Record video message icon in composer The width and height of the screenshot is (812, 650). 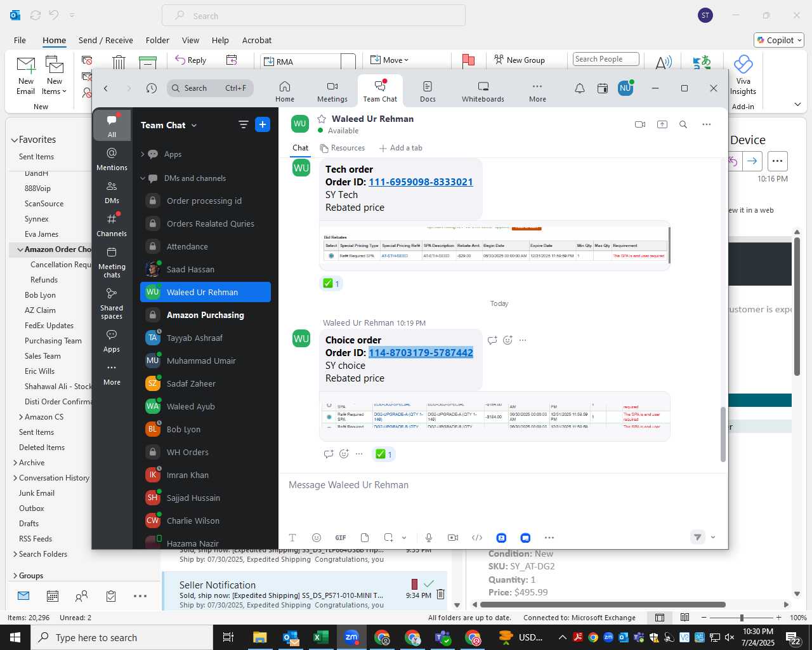click(453, 538)
